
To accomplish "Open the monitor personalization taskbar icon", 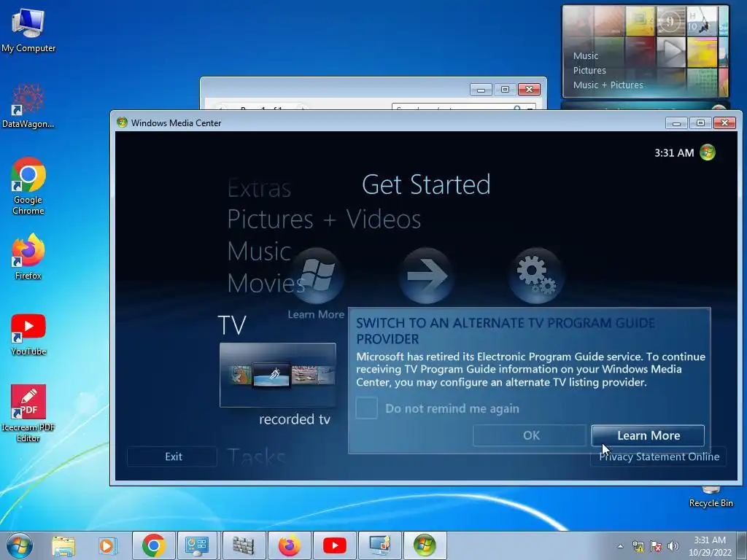I will click(379, 545).
